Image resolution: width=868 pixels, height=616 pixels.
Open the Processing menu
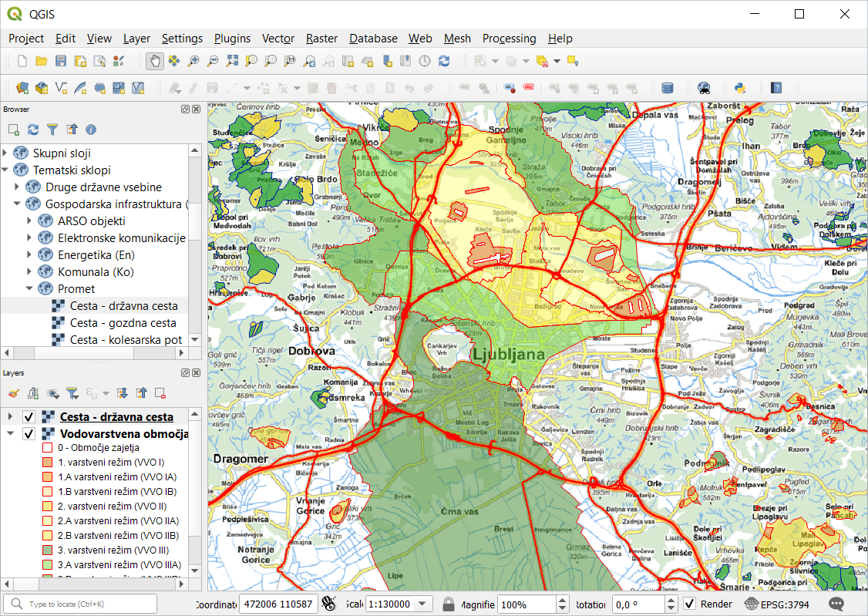(x=509, y=39)
